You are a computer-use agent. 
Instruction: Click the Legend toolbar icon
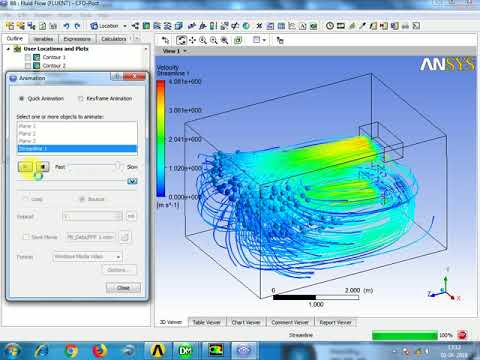click(x=213, y=26)
